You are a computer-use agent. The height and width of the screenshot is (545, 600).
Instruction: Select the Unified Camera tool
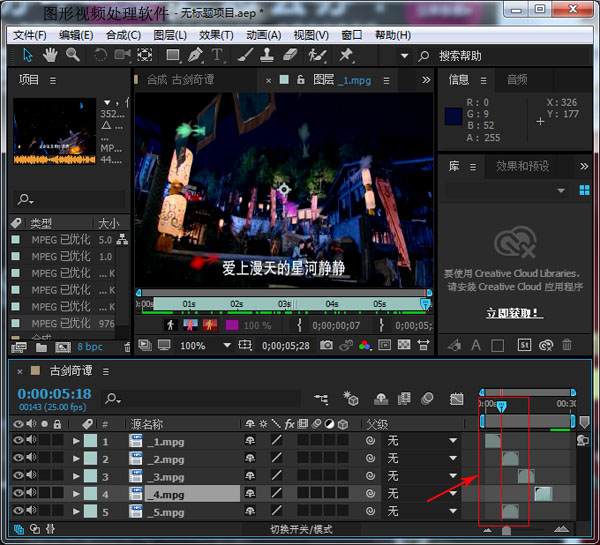click(x=122, y=55)
